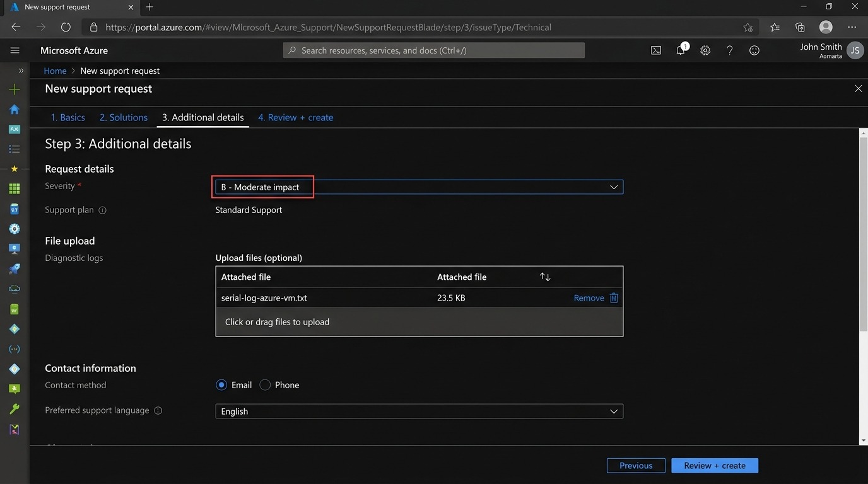Open the browser favorites list icon
The width and height of the screenshot is (868, 484).
pos(775,27)
